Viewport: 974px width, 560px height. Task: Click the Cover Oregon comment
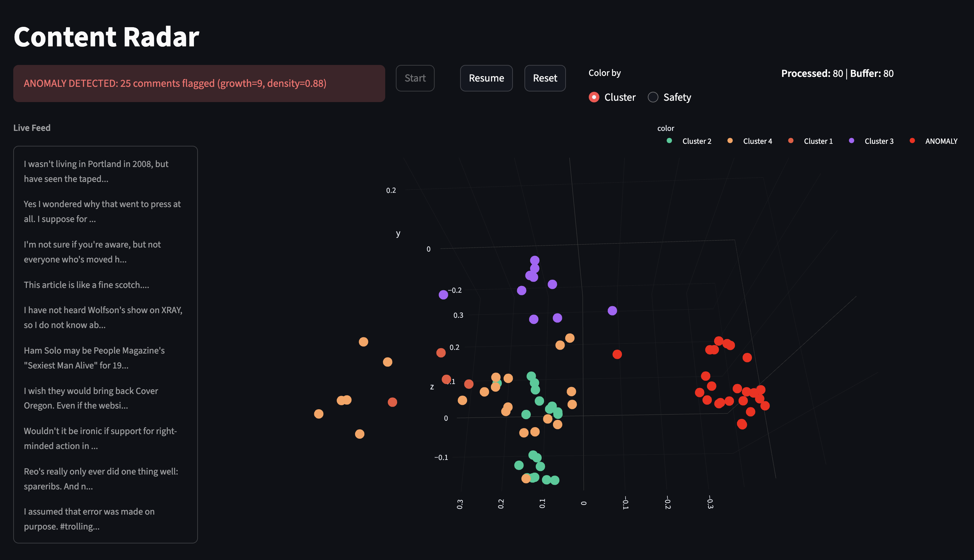pyautogui.click(x=91, y=398)
